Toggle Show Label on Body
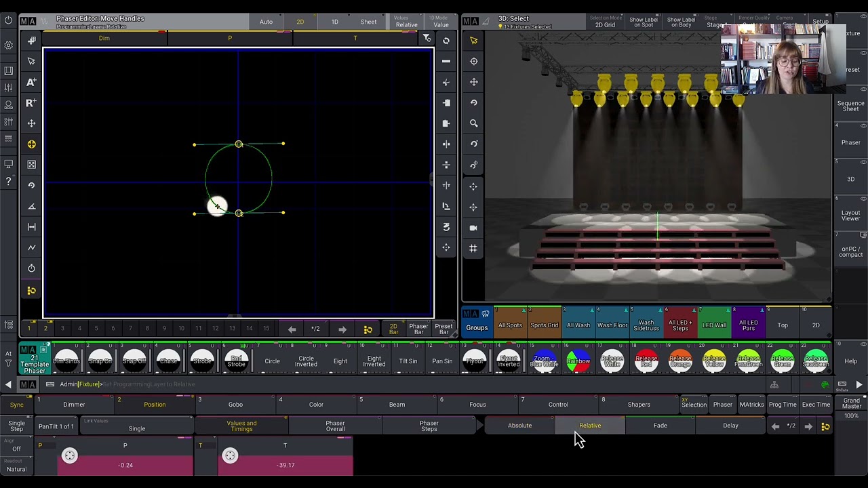Screen dimensions: 868x488 coord(681,22)
